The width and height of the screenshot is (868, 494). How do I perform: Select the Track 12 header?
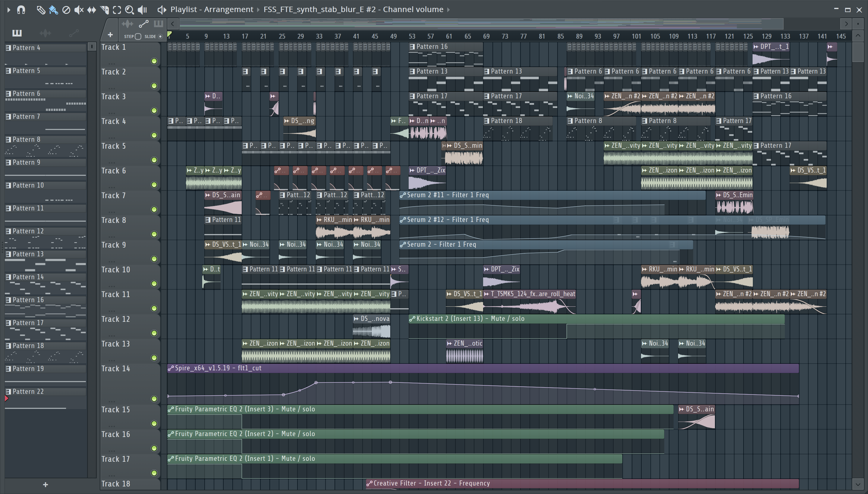pos(130,327)
